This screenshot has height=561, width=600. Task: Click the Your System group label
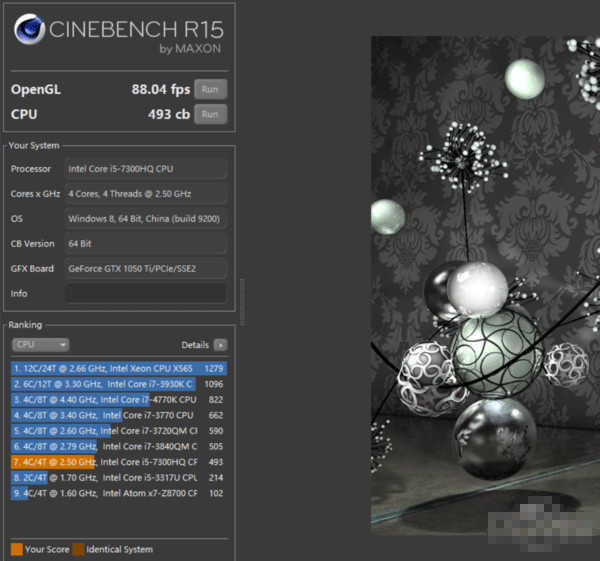coord(34,145)
